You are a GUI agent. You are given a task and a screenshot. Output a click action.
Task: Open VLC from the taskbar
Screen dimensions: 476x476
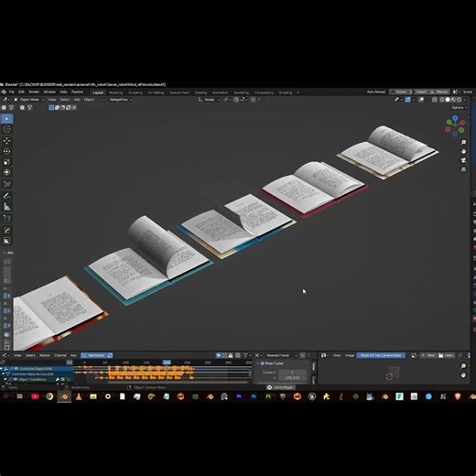pos(79,396)
